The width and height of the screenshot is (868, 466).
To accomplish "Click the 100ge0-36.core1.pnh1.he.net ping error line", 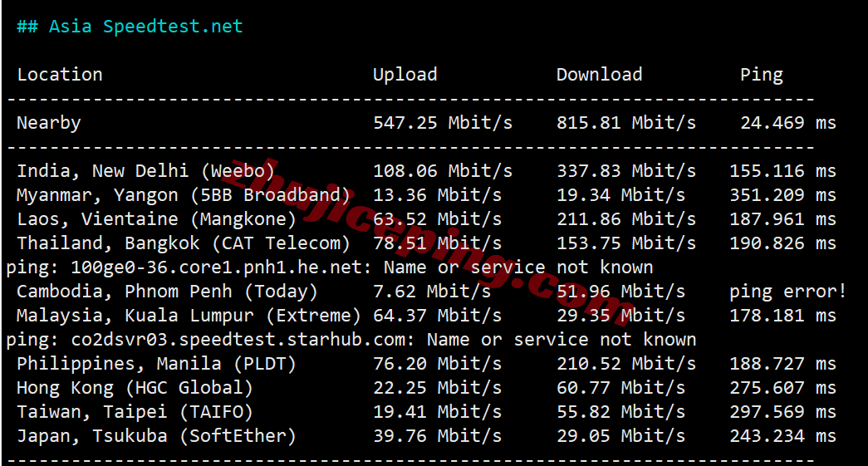I will pos(330,267).
